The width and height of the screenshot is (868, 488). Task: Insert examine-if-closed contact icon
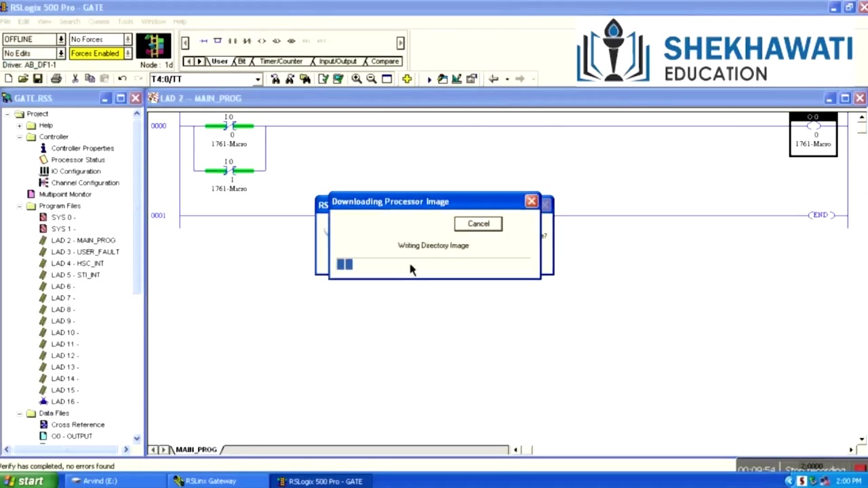[x=233, y=41]
